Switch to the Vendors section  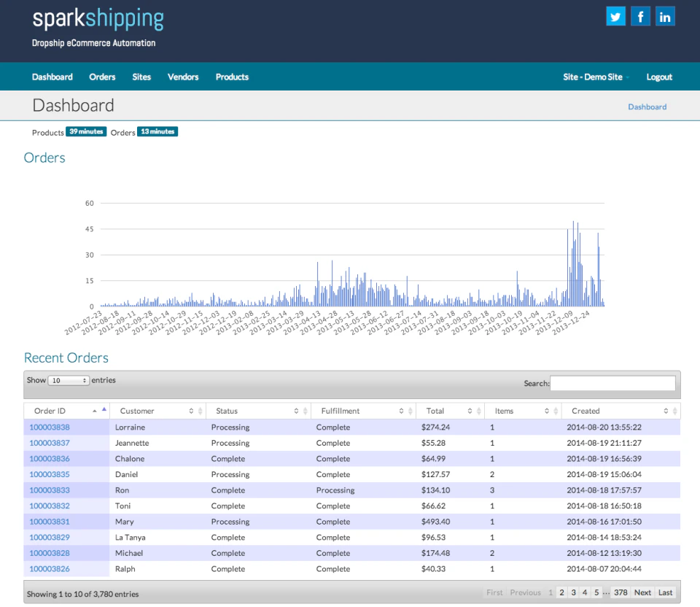[183, 77]
